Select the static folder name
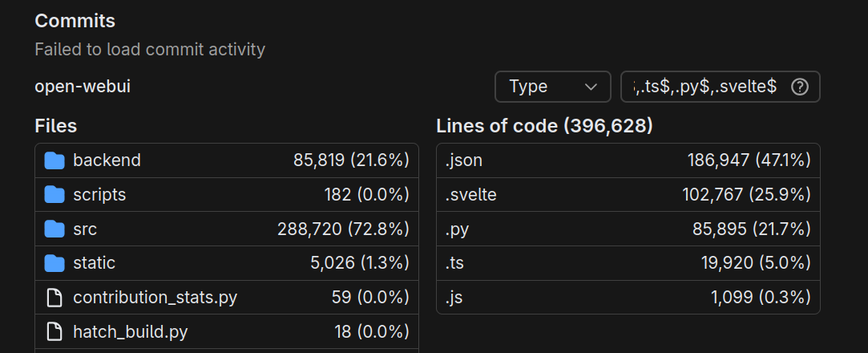The height and width of the screenshot is (353, 868). (94, 263)
